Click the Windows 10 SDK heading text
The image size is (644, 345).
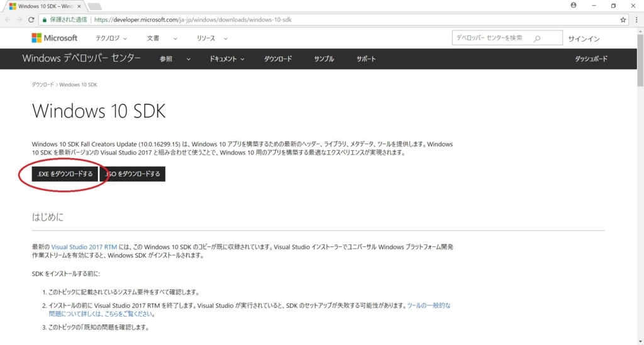[x=99, y=111]
